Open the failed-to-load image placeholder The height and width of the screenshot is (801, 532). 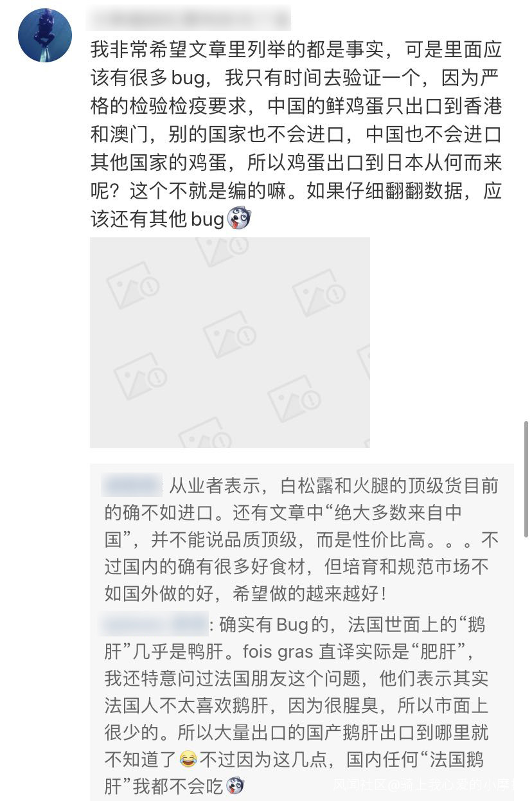point(230,343)
